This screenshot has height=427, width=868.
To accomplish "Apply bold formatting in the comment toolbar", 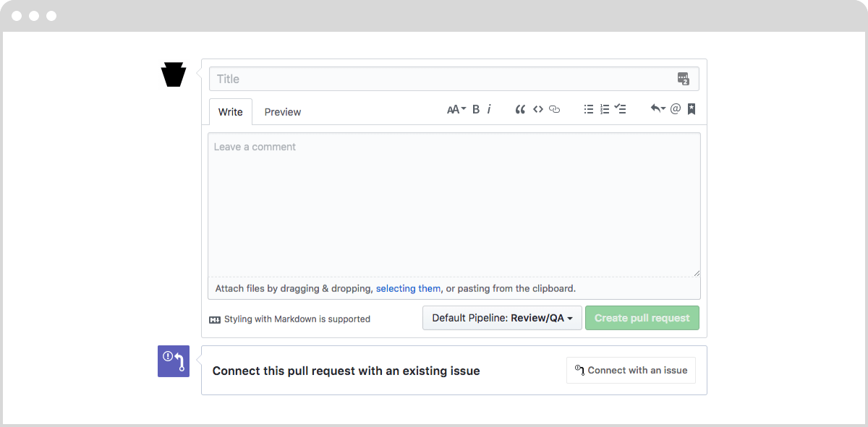I will [x=475, y=109].
